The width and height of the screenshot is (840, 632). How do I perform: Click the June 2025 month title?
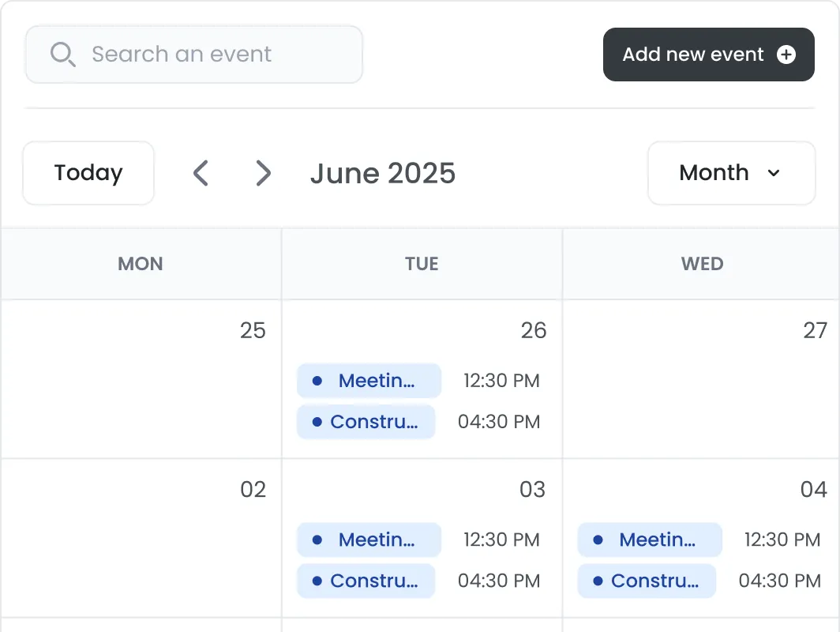click(x=383, y=173)
